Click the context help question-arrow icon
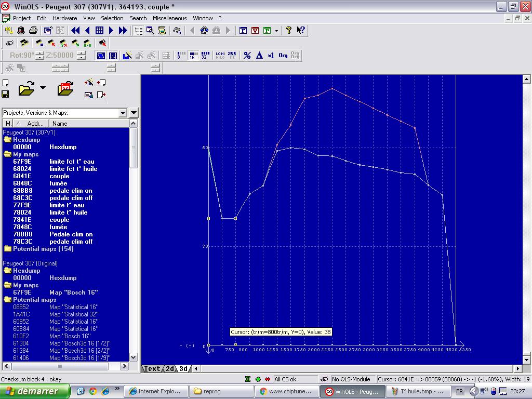Image resolution: width=532 pixels, height=399 pixels. (301, 31)
